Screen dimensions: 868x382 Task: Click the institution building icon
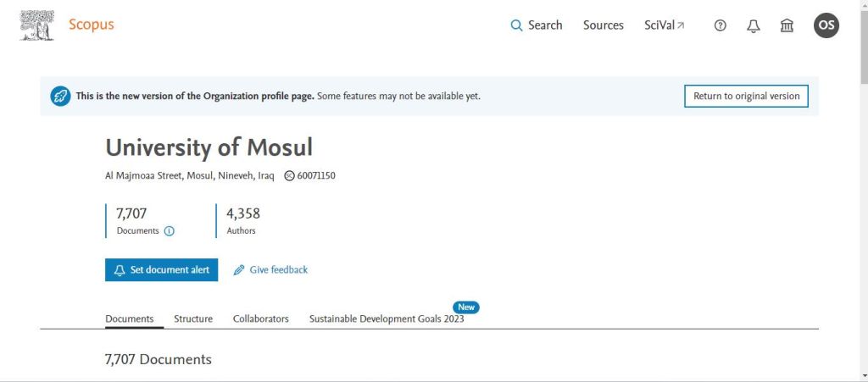(x=787, y=25)
